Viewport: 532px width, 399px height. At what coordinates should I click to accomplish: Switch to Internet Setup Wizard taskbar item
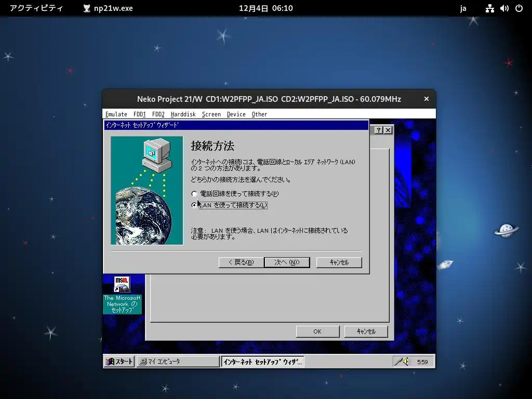click(x=262, y=362)
